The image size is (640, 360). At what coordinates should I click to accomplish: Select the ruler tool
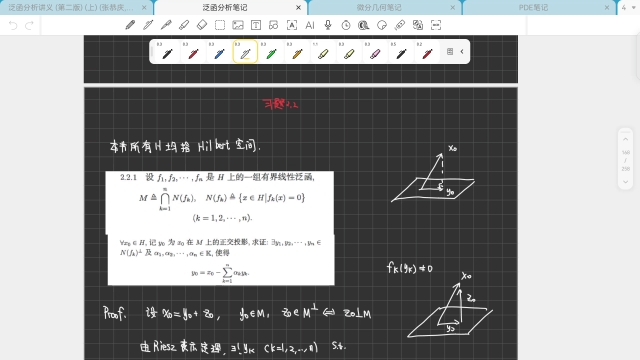click(400, 25)
